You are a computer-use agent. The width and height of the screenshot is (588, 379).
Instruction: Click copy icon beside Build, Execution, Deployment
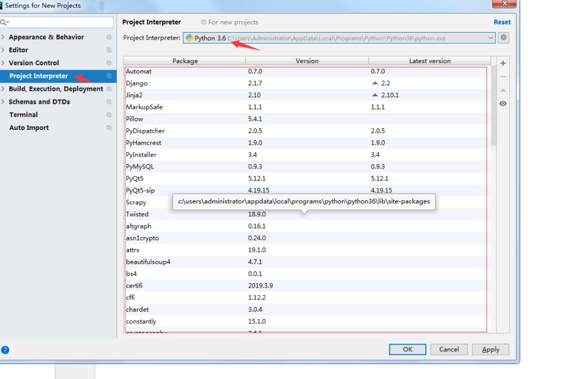pyautogui.click(x=109, y=89)
